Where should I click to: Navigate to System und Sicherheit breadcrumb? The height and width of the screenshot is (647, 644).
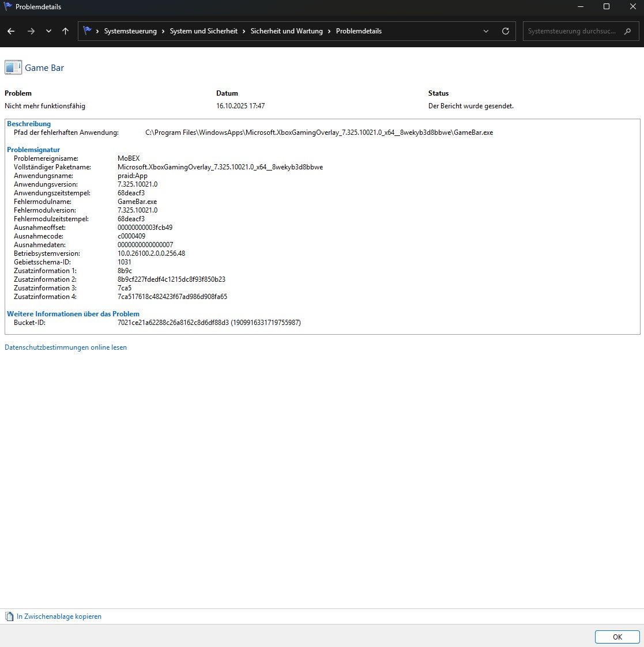point(204,31)
